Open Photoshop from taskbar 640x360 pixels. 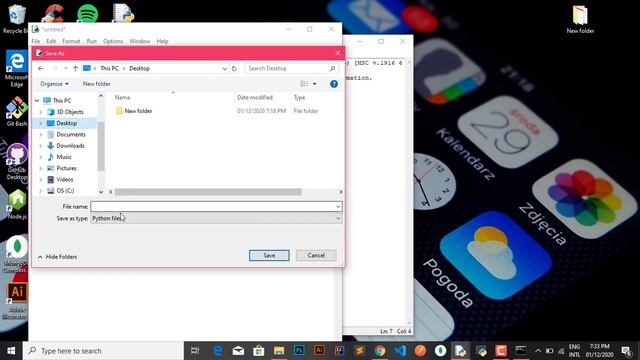pos(299,351)
